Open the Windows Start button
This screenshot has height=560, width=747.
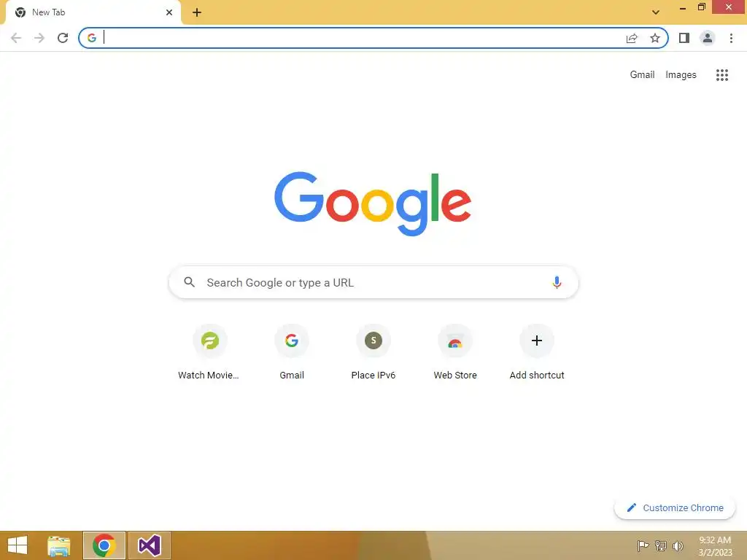coord(18,545)
